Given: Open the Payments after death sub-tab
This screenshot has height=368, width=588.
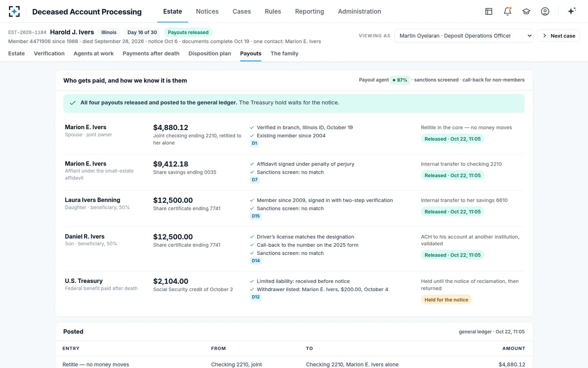Looking at the screenshot, I should click(x=151, y=54).
